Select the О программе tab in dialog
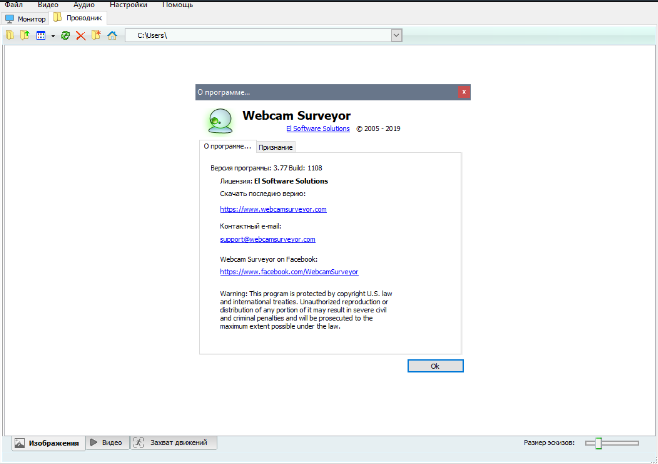This screenshot has width=658, height=464. 227,146
